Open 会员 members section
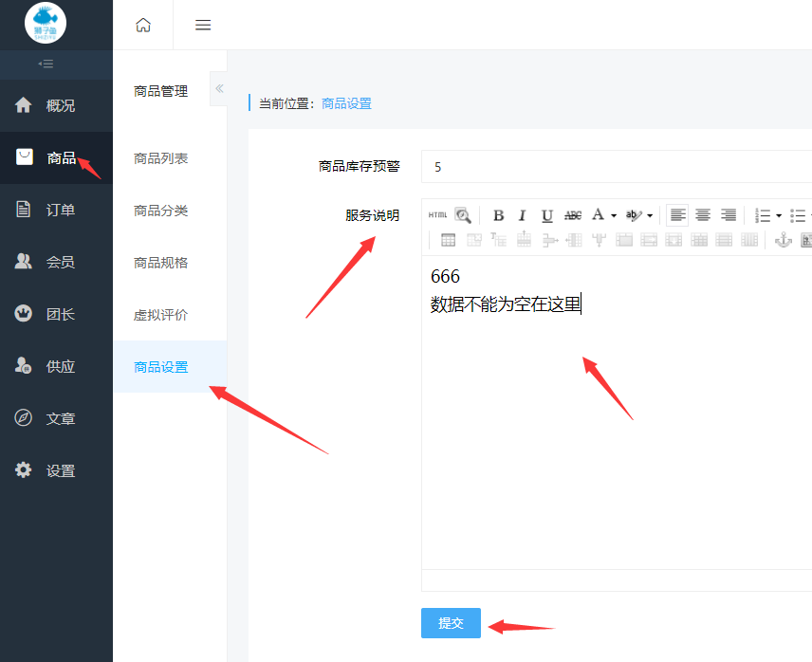The image size is (812, 662). (x=57, y=262)
